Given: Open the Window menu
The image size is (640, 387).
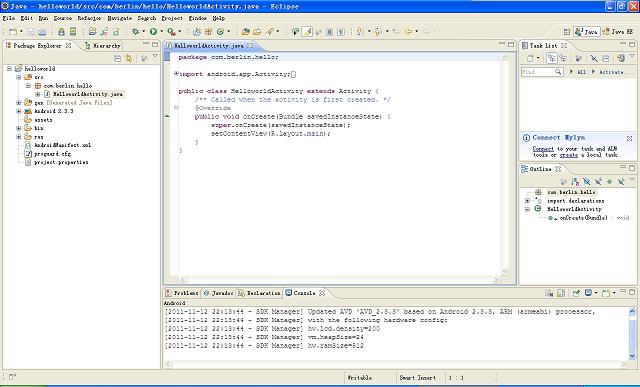Looking at the screenshot, I should click(198, 18).
